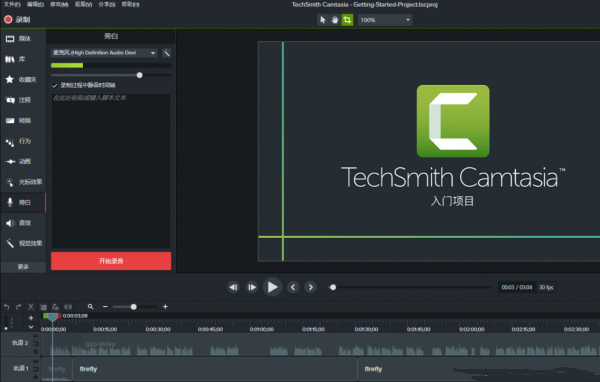
Task: Click the timeline zoom out minus
Action: coord(105,307)
